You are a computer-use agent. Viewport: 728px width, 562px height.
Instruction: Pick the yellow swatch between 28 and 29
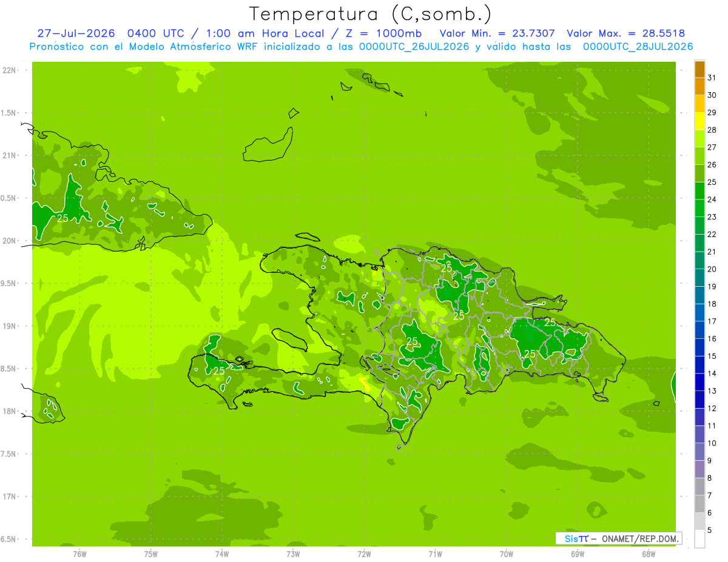(699, 121)
